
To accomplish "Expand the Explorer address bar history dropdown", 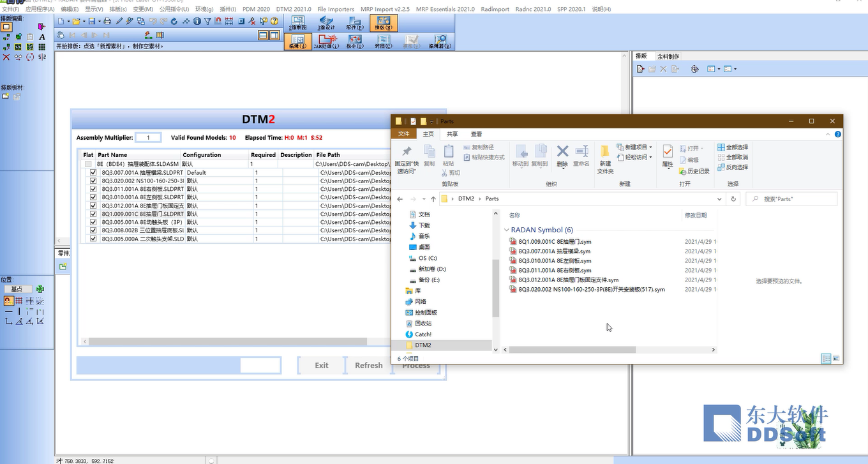I will [x=720, y=199].
